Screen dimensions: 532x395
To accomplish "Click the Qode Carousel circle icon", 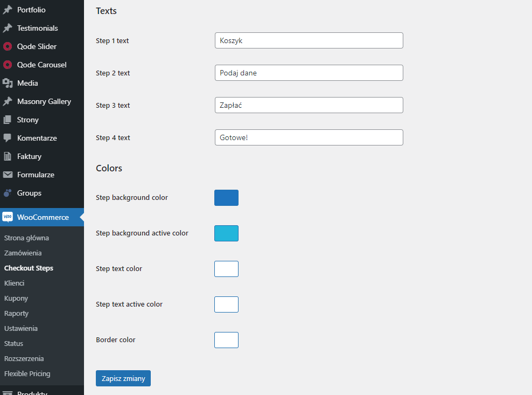I will (x=8, y=65).
